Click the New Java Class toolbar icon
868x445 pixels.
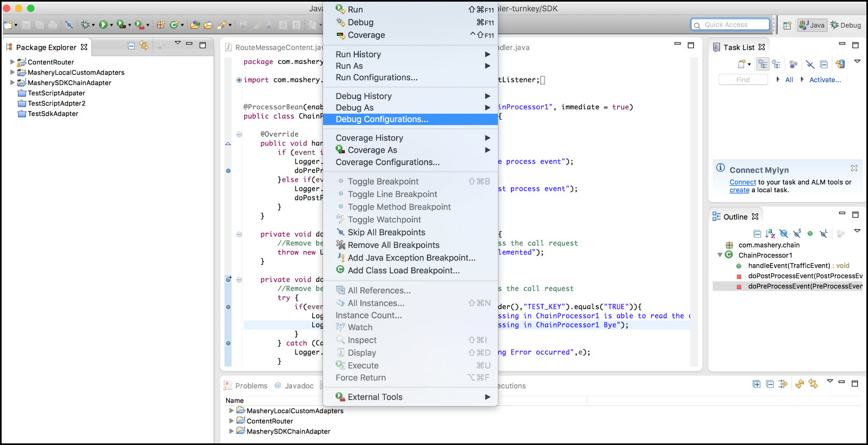click(174, 25)
